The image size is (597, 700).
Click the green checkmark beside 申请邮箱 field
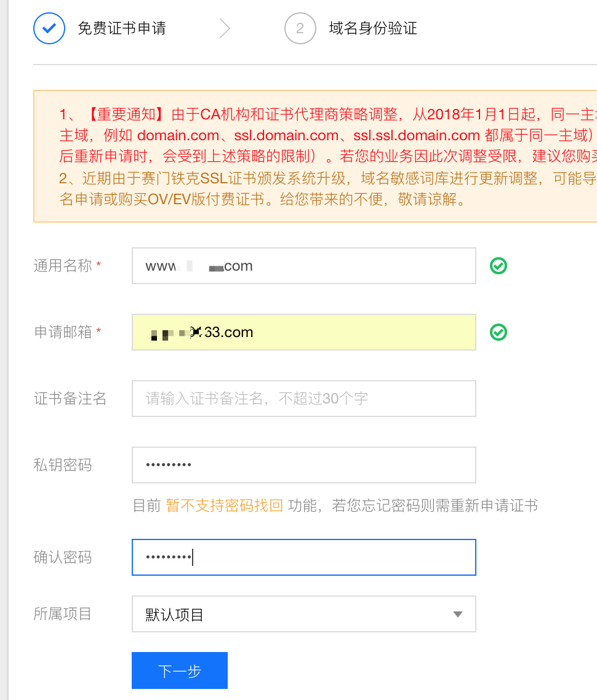(499, 332)
